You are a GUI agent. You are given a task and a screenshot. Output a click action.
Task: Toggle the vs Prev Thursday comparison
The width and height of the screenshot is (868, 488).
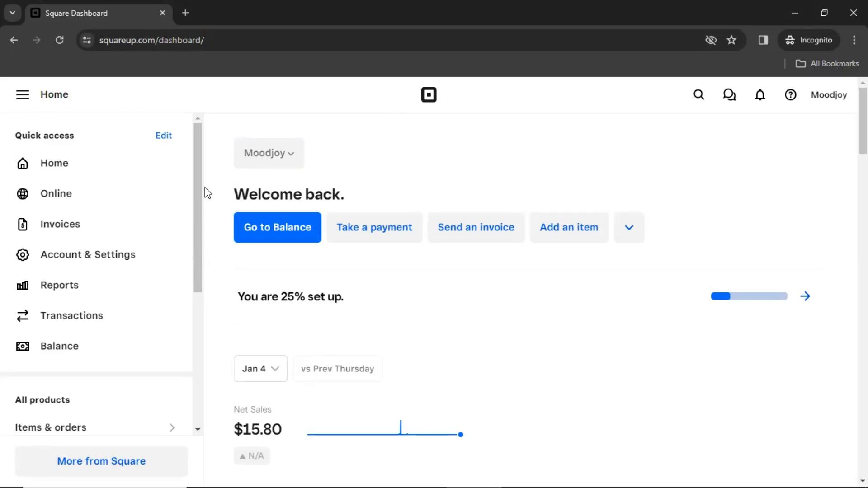point(337,368)
